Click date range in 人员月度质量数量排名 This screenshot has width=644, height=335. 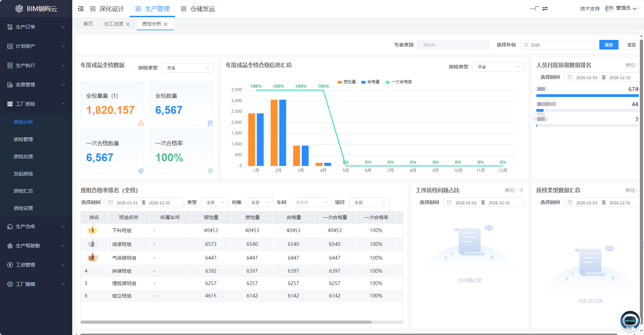coord(601,77)
